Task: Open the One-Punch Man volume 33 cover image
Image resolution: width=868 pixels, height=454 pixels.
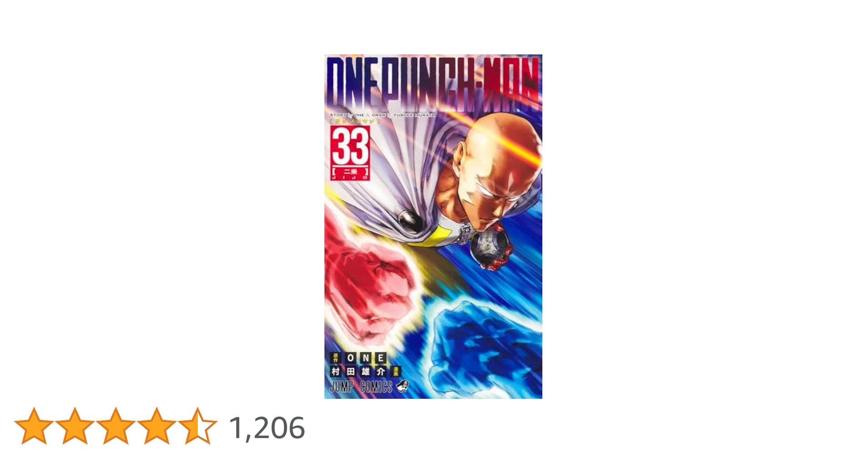Action: [x=433, y=227]
